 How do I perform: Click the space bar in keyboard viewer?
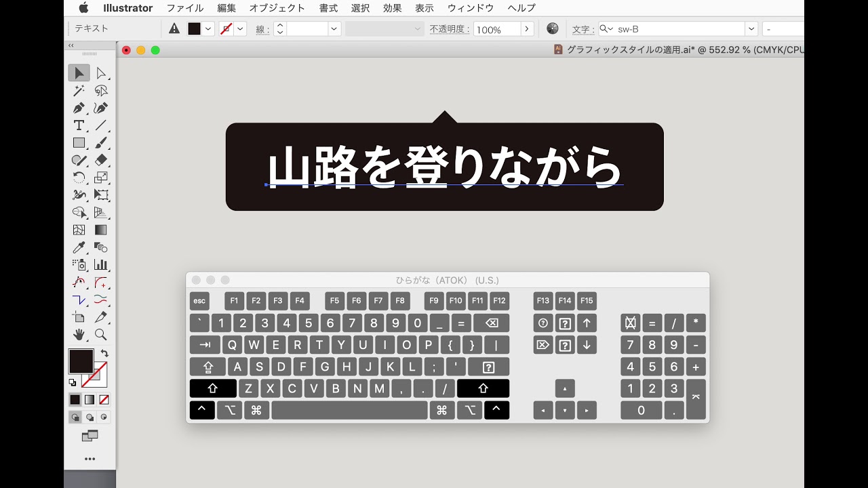point(350,410)
